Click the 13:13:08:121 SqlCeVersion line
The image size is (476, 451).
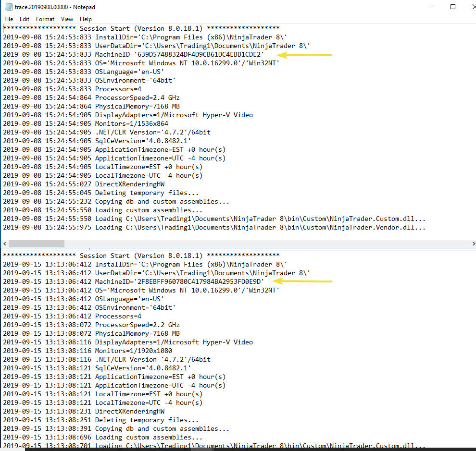(x=97, y=368)
